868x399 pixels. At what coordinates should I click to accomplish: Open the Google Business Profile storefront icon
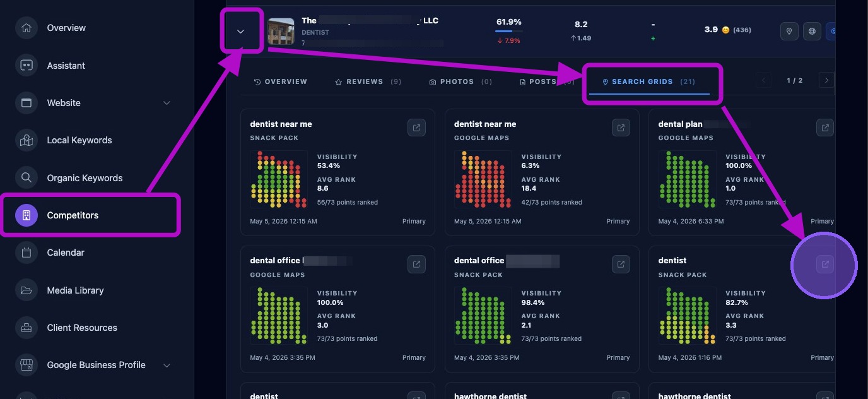pos(26,365)
